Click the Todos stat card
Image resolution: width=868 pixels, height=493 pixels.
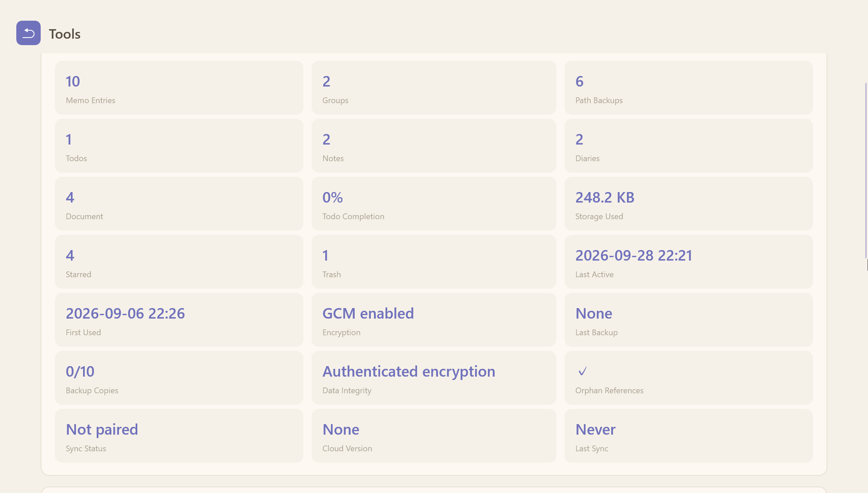coord(179,146)
